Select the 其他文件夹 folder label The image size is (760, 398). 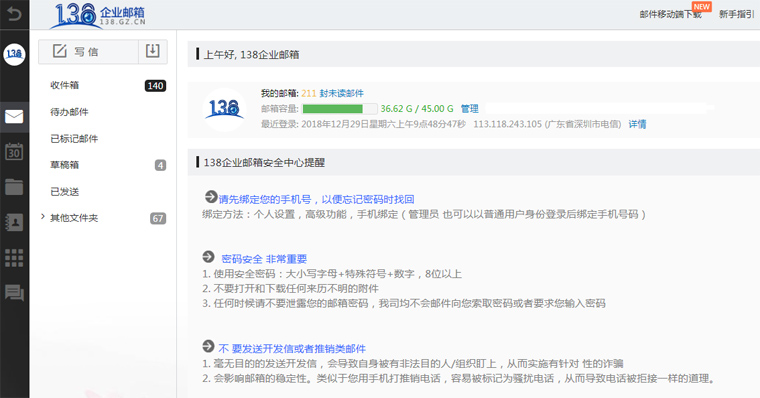click(74, 218)
